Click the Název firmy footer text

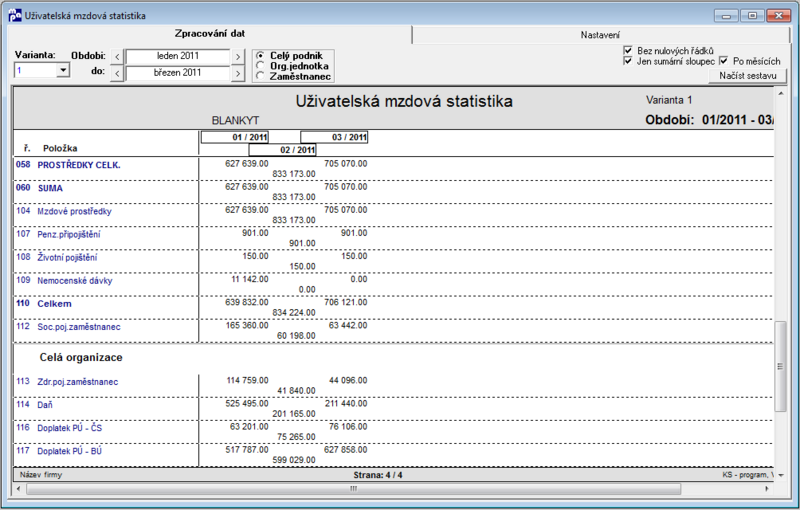coord(41,475)
